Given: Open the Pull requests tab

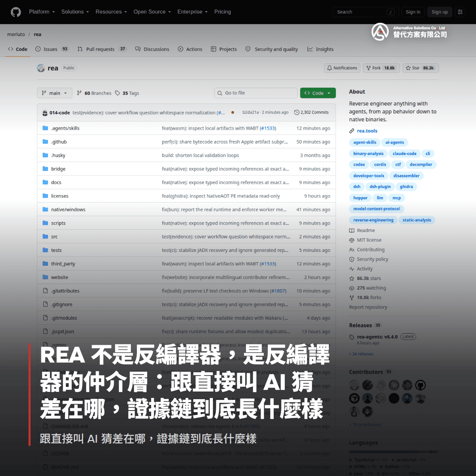Looking at the screenshot, I should pyautogui.click(x=102, y=49).
